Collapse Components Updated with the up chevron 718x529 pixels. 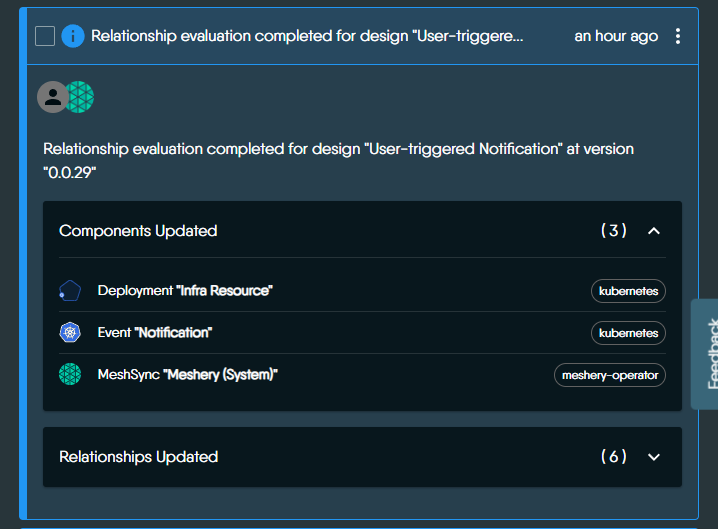(654, 231)
